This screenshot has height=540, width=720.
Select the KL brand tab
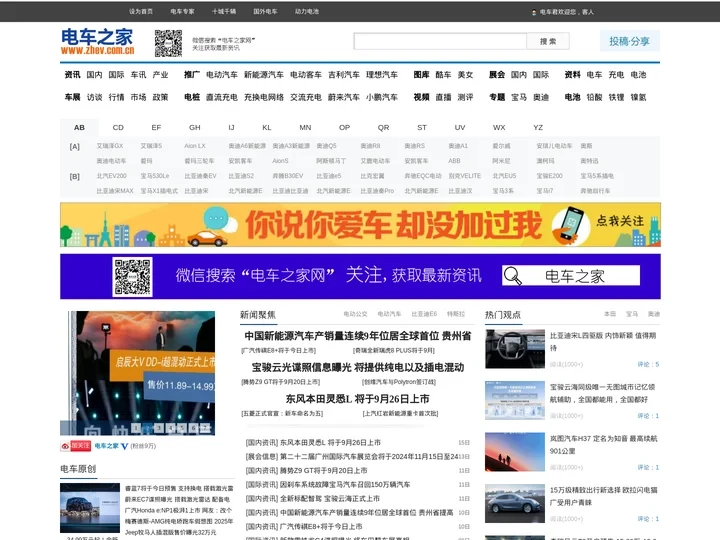pos(267,128)
